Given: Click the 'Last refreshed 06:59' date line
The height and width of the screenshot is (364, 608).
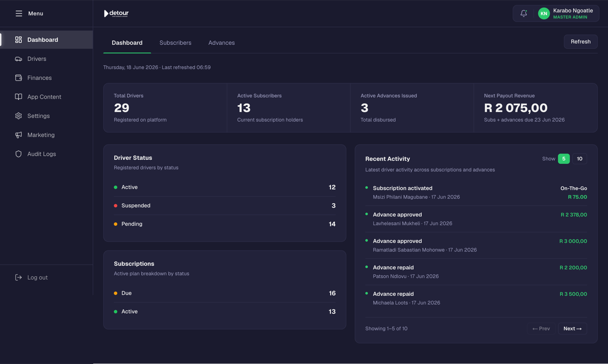Looking at the screenshot, I should pos(157,67).
